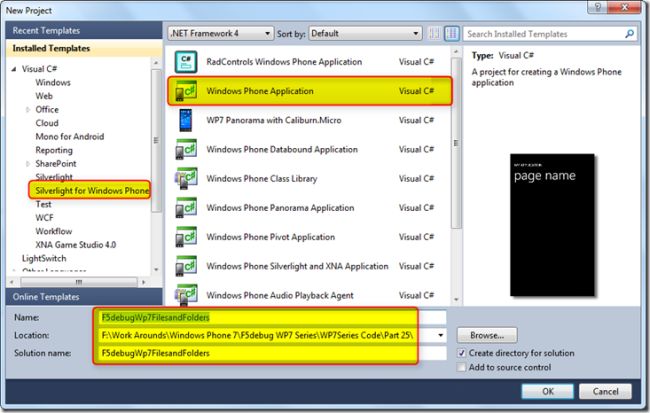Select XNA Game Studio 4.0 category
Image resolution: width=650 pixels, height=413 pixels.
coord(75,245)
